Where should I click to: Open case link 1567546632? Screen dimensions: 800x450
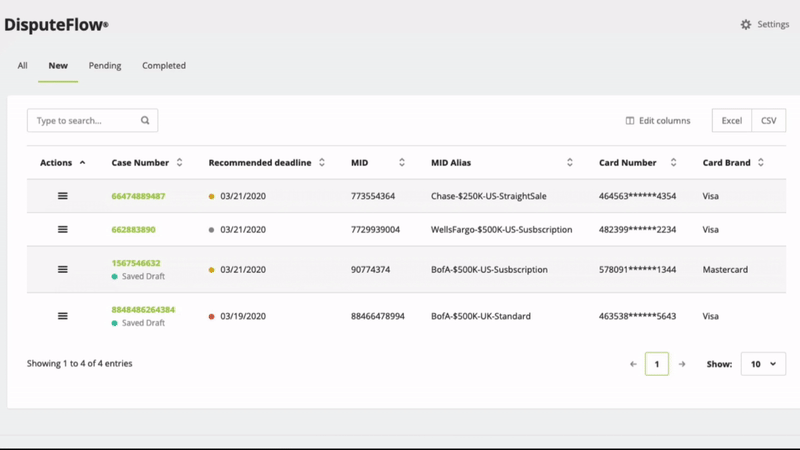click(x=136, y=263)
